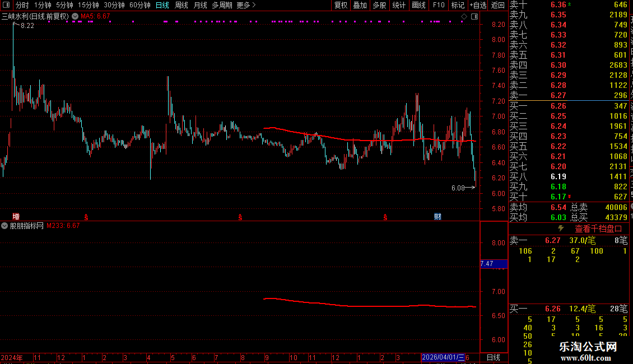Click the diamond marker icon above the chart
The height and width of the screenshot is (364, 633).
pos(464,17)
